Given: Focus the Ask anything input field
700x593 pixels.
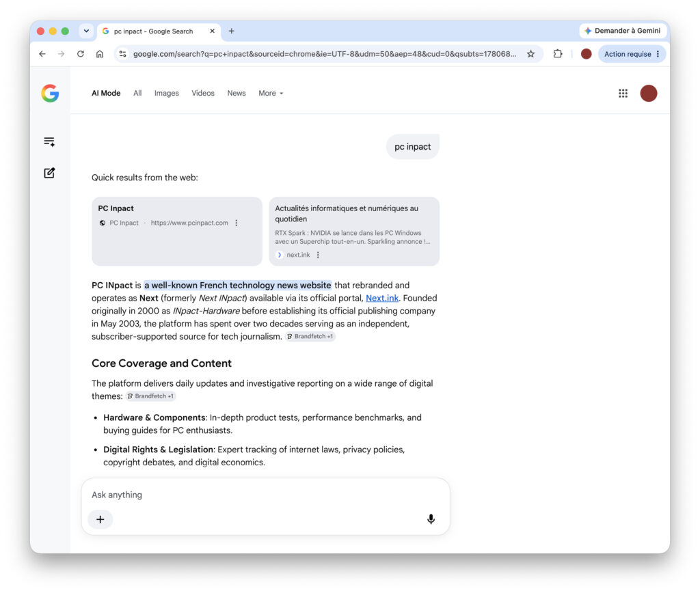Looking at the screenshot, I should pos(265,495).
